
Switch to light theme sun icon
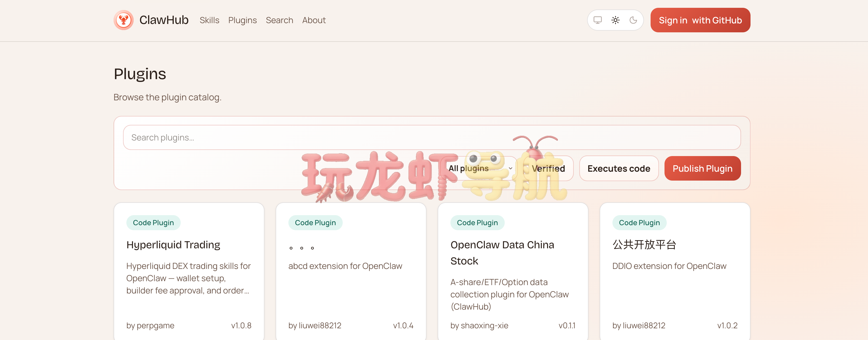(x=615, y=20)
